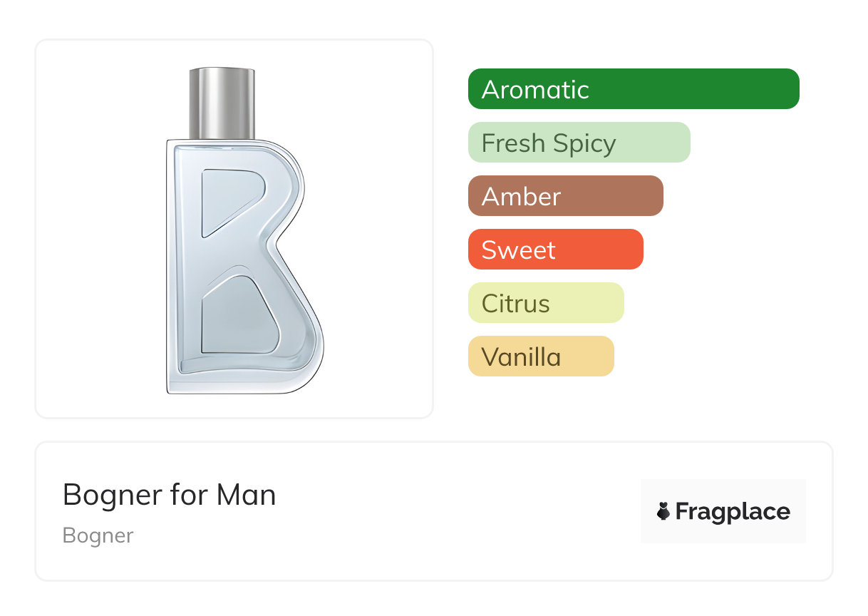Click the upper cutout of the B bottle

229,198
